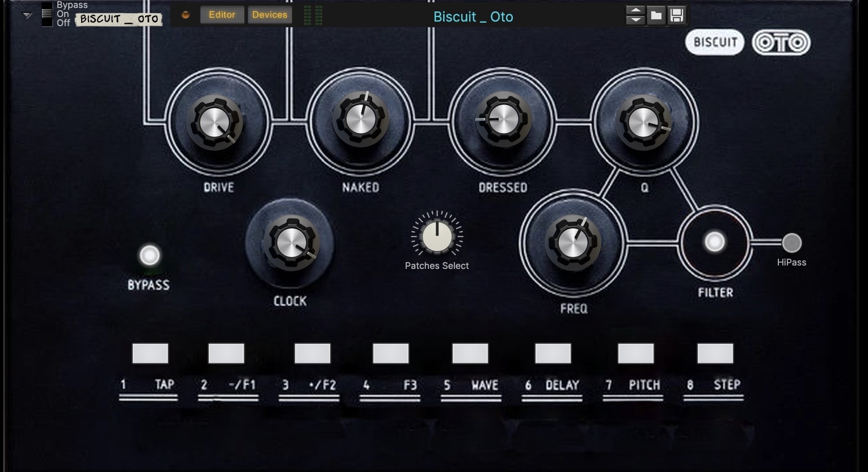The width and height of the screenshot is (868, 472).
Task: Click the 5 WAVE label text
Action: 471,385
